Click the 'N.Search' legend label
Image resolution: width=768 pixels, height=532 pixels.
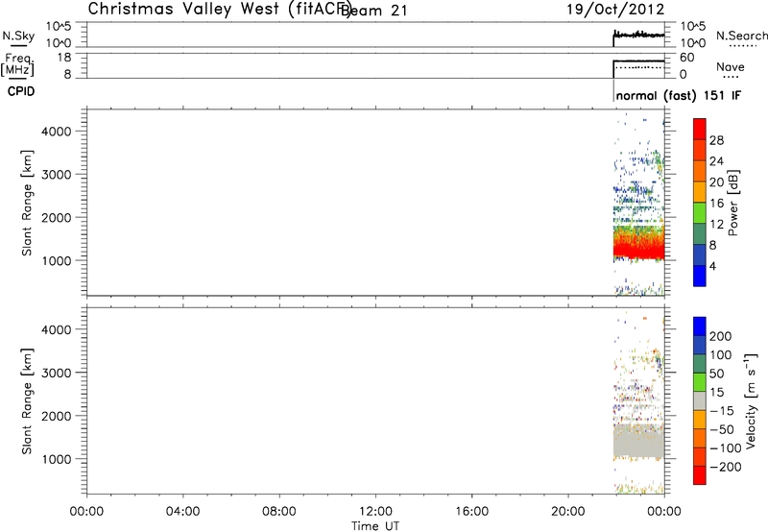click(741, 36)
